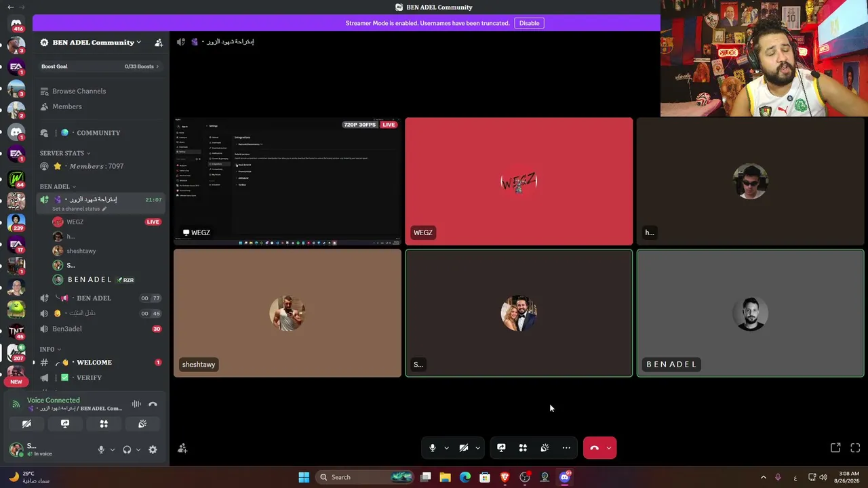Deafen with the headphones icon in the user panel
Image resolution: width=868 pixels, height=488 pixels.
[127, 449]
